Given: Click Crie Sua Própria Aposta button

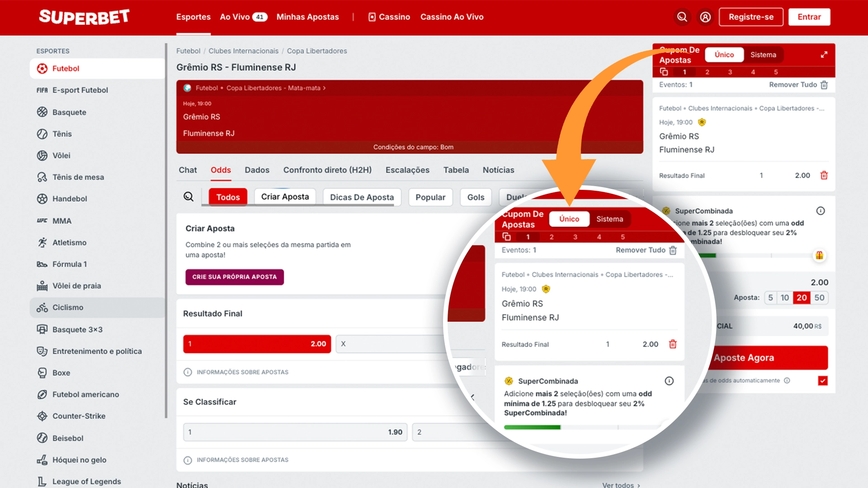Looking at the screenshot, I should 234,277.
